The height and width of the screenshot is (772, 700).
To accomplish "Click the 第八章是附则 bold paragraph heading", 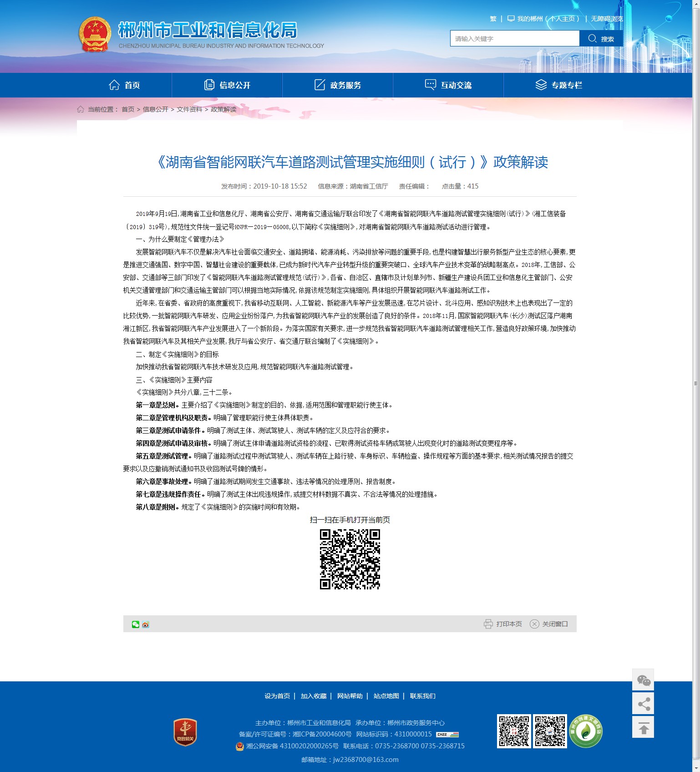I will coord(157,507).
